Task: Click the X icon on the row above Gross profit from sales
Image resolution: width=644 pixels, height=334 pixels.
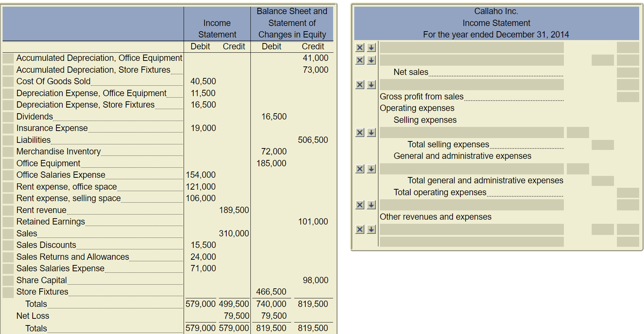Action: 360,85
